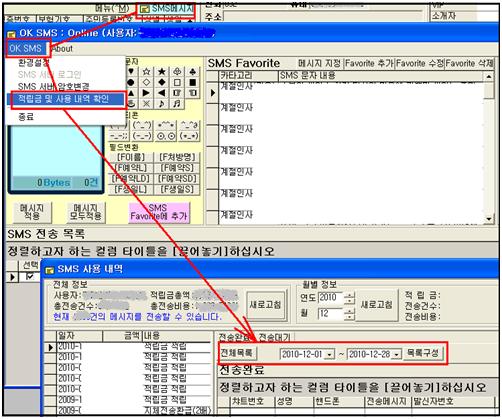This screenshot has height=419, width=502.
Task: Click the Favorite 수정 button
Action: (420, 63)
